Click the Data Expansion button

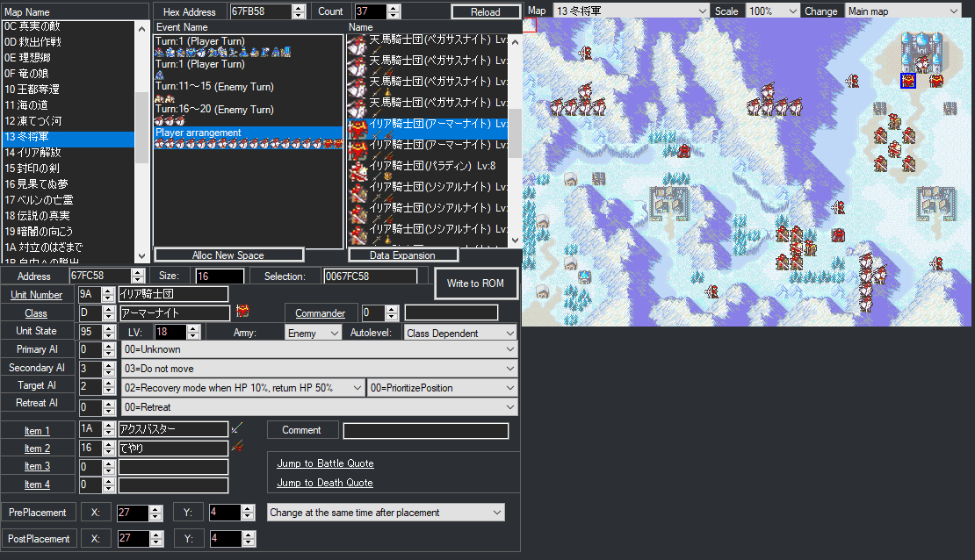tap(403, 255)
